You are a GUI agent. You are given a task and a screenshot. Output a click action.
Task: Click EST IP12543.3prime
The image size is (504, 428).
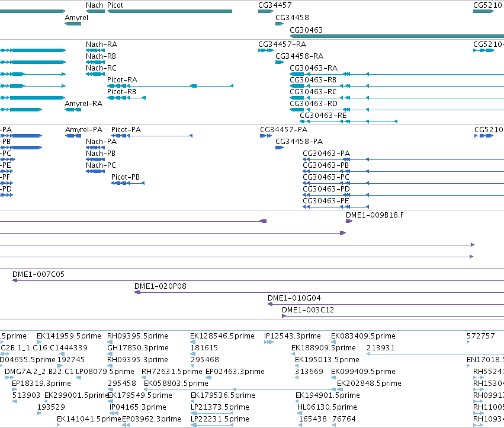293,336
